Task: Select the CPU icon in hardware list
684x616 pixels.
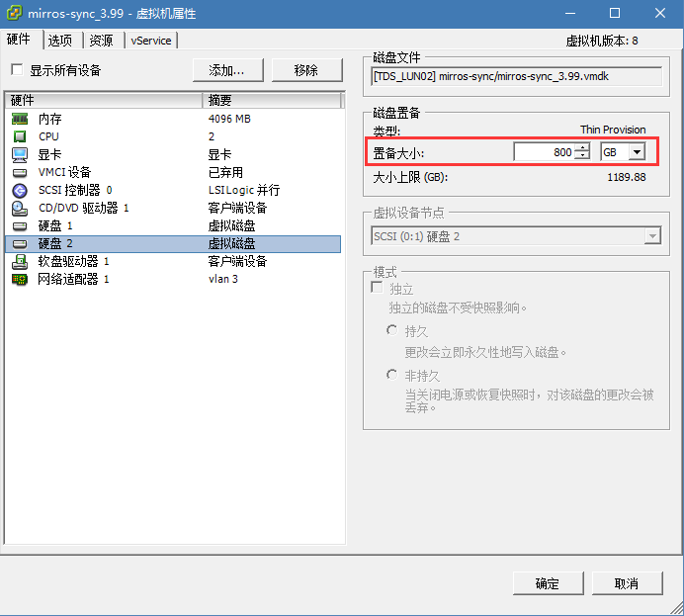Action: point(20,136)
